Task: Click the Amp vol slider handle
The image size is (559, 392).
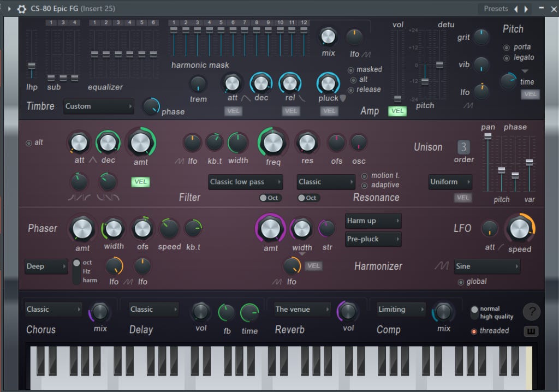Action: pos(397,99)
